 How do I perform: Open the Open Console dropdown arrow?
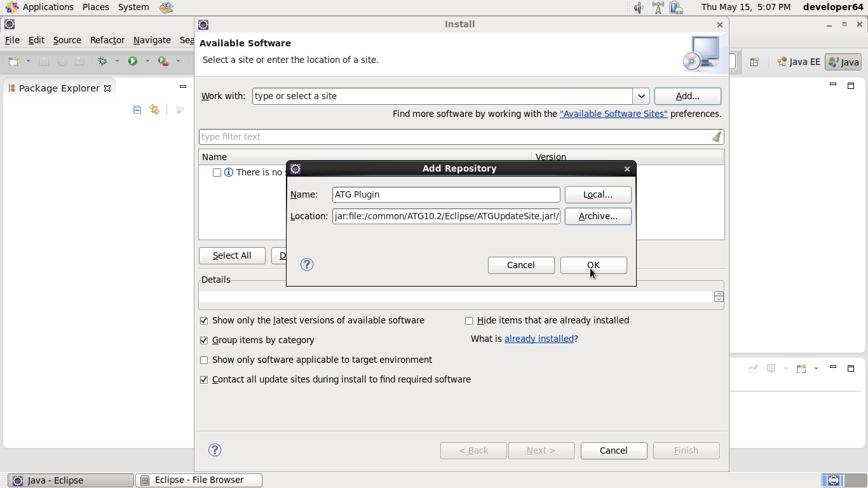coord(816,369)
